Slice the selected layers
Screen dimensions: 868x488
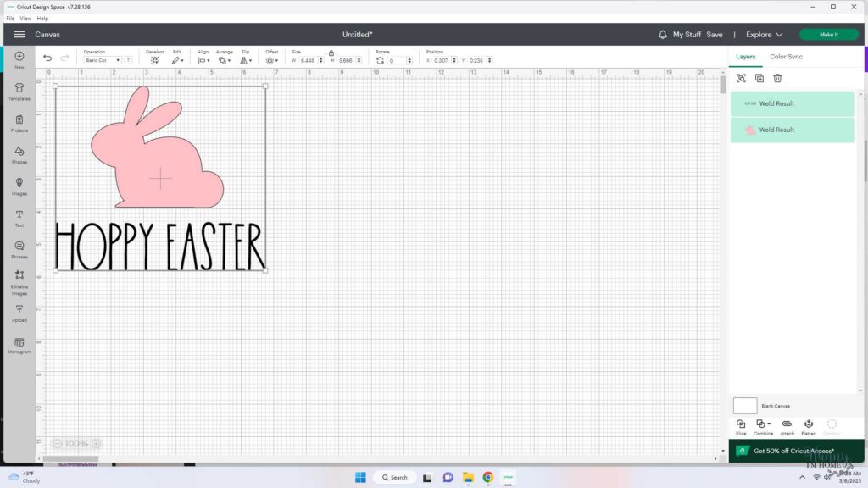point(741,427)
